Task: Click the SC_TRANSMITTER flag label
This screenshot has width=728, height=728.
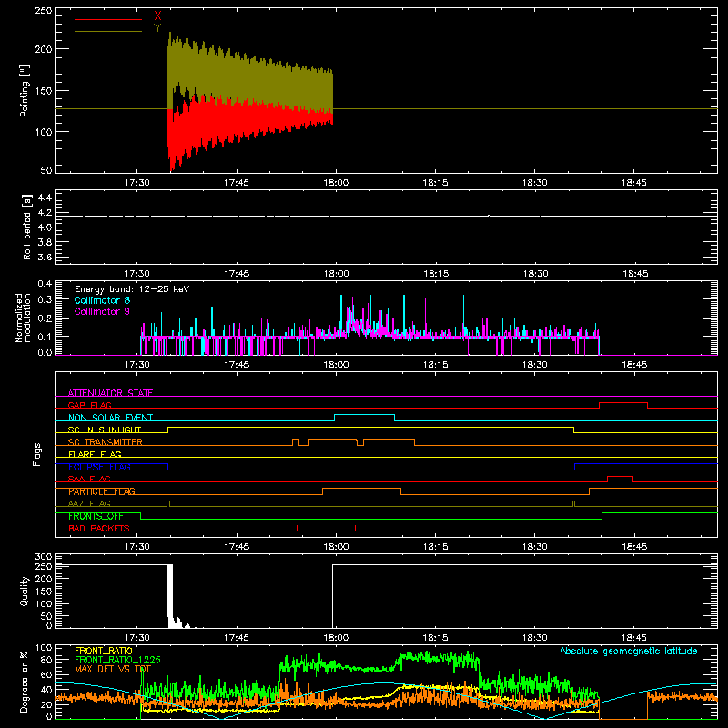Action: pos(106,442)
